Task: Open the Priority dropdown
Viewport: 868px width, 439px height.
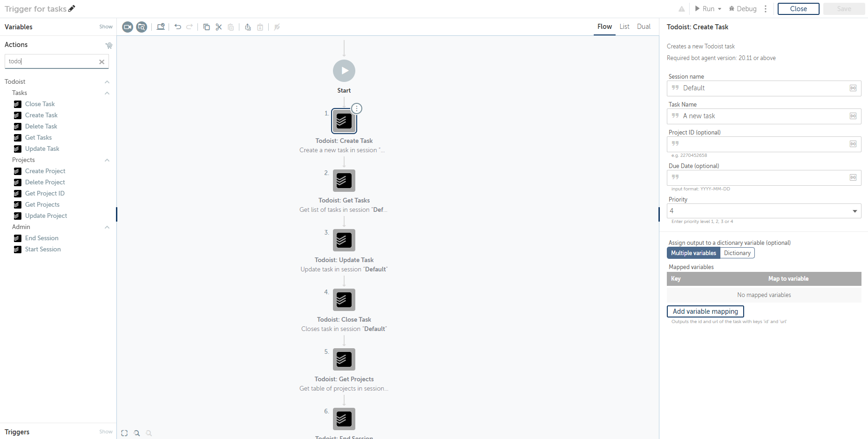Action: click(x=764, y=211)
